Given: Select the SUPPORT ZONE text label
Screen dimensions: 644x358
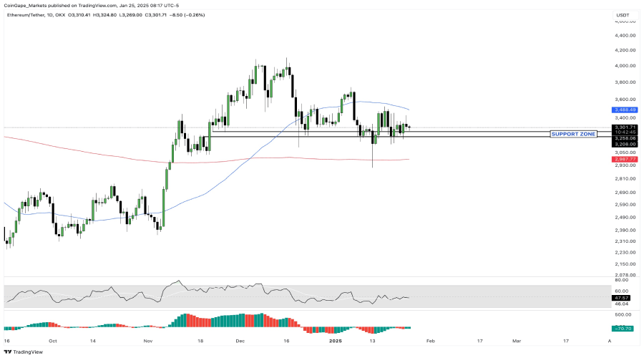Looking at the screenshot, I should coord(573,134).
